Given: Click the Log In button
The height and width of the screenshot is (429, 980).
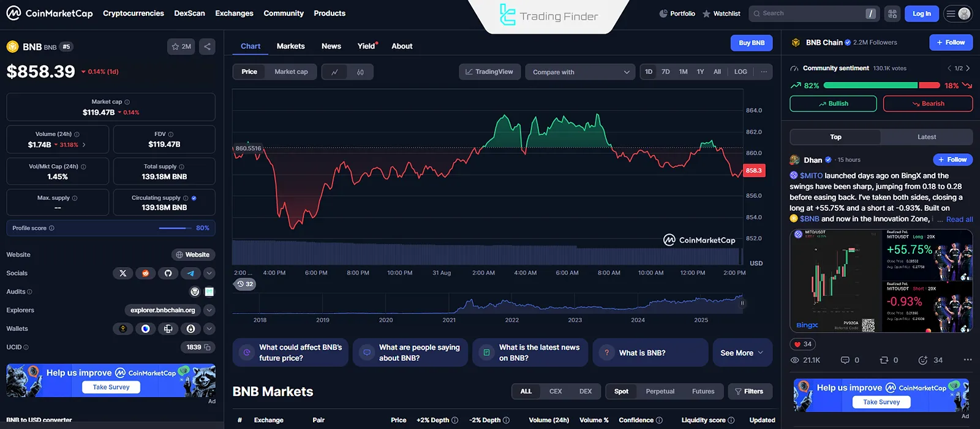Looking at the screenshot, I should click(x=922, y=13).
